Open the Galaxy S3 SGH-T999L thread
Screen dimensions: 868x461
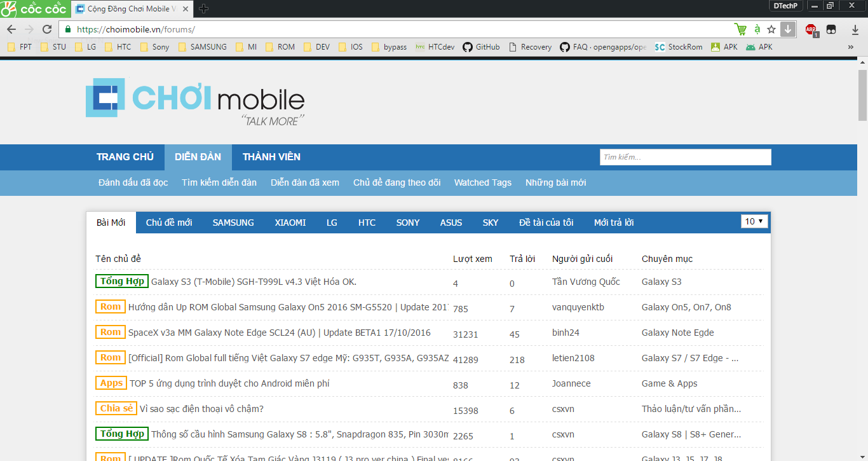click(x=254, y=282)
